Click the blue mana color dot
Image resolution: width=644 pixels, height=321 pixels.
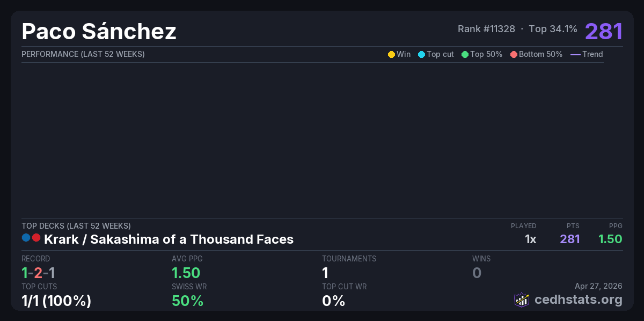coord(26,237)
